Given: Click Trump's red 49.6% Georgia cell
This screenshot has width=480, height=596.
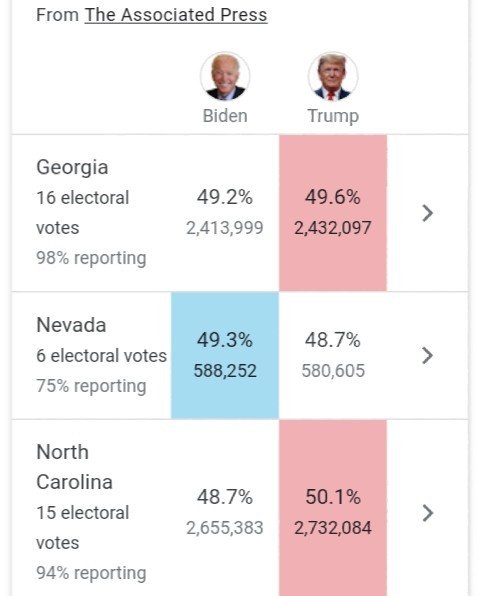Looking at the screenshot, I should (333, 213).
